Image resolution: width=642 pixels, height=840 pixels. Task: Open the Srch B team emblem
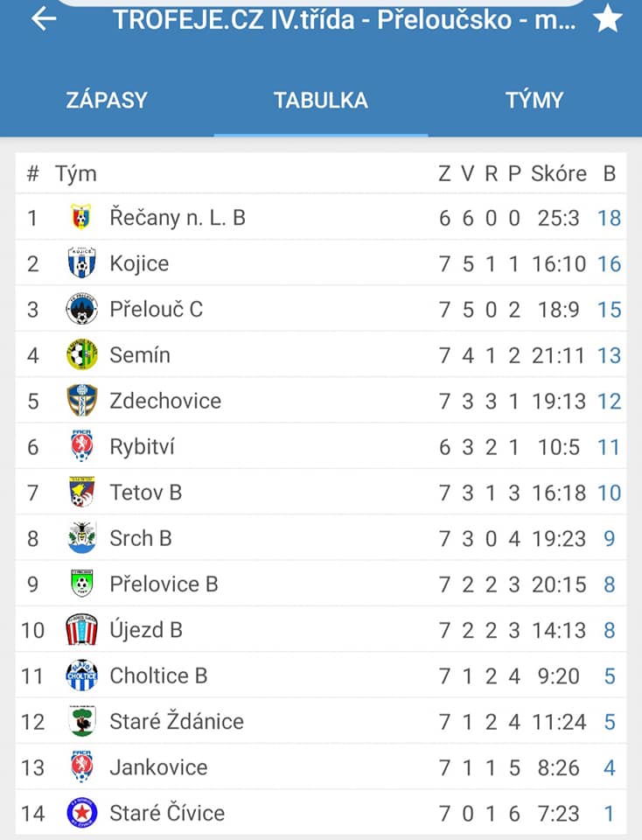(x=81, y=537)
